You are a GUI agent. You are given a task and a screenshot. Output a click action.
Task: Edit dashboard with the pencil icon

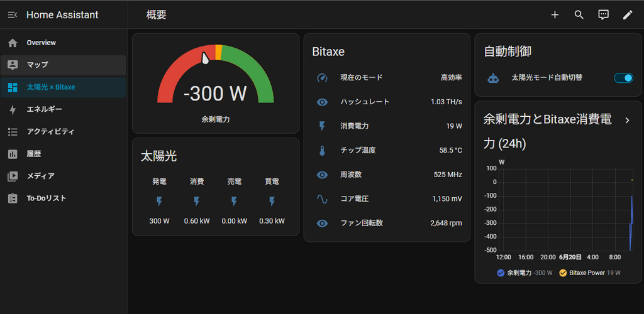click(x=628, y=14)
